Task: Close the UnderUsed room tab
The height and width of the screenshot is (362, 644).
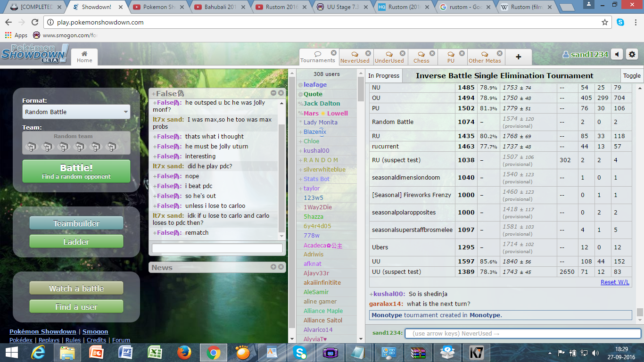Action: tap(403, 53)
